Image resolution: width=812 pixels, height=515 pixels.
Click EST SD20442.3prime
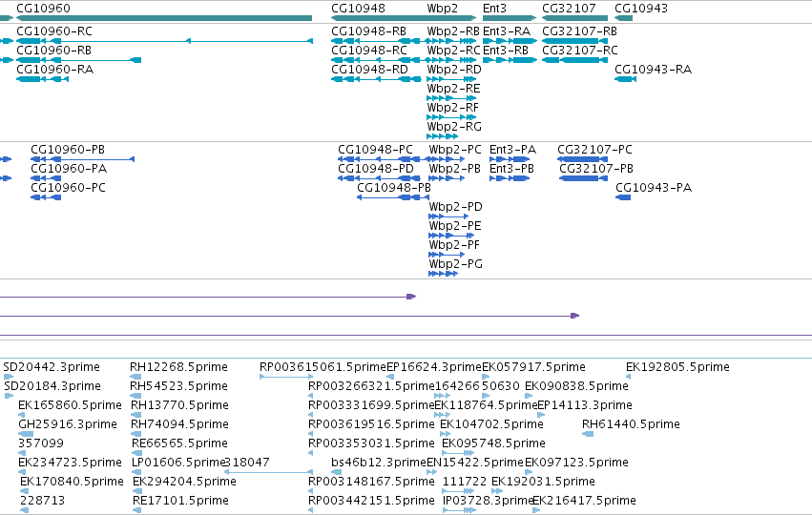click(x=52, y=367)
